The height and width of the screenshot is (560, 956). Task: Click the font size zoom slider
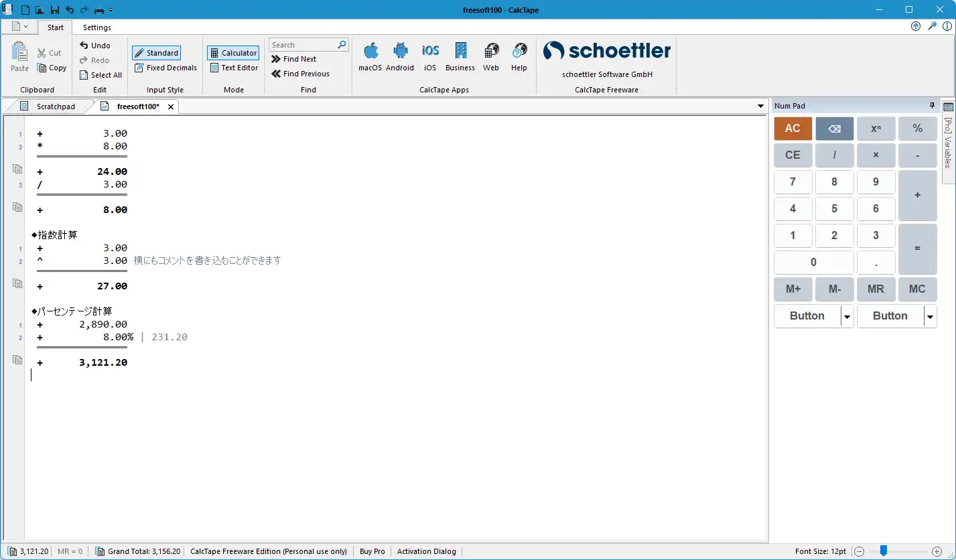pos(884,551)
